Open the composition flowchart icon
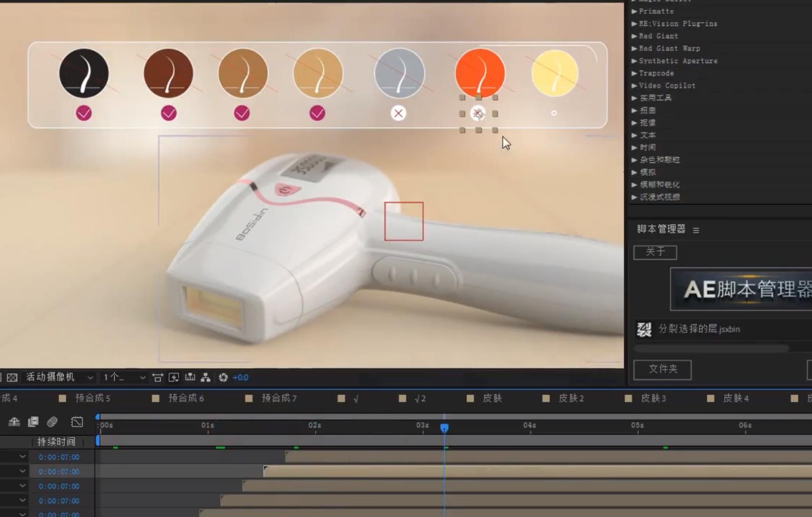Image resolution: width=812 pixels, height=517 pixels. tap(205, 377)
